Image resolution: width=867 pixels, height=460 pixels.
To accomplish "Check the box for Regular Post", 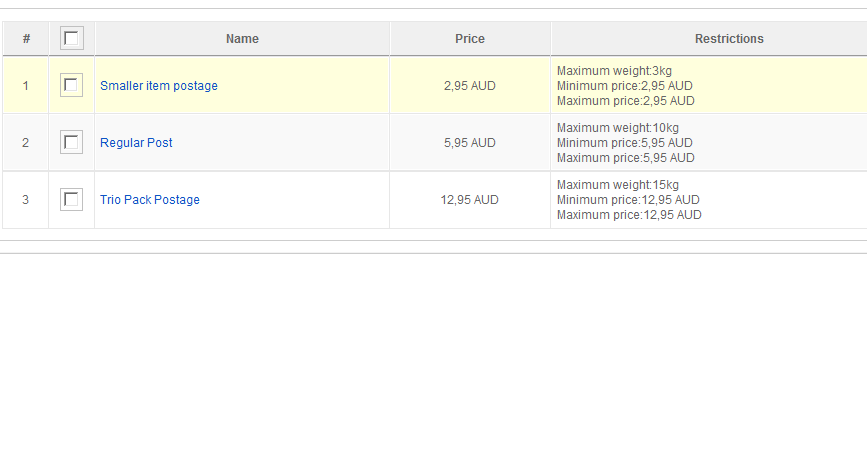I will point(71,142).
